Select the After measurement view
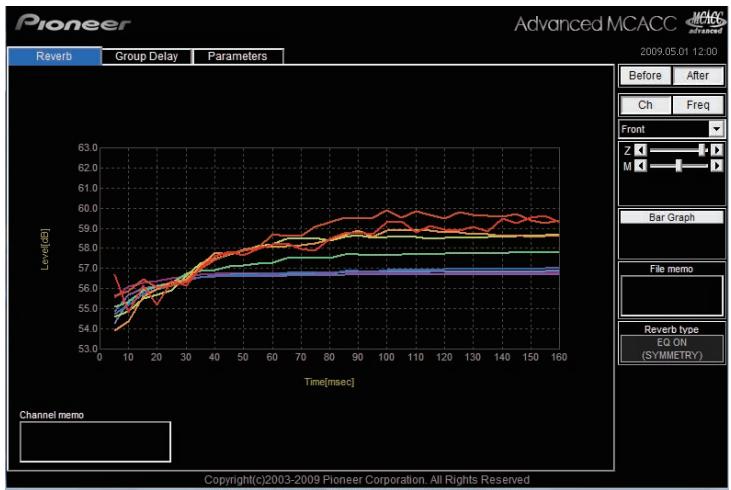731x490 pixels. point(698,76)
